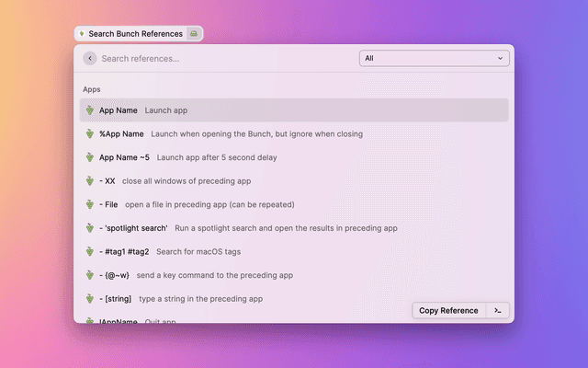588x368 pixels.
Task: Open the actions panel terminal icon
Action: (x=497, y=310)
